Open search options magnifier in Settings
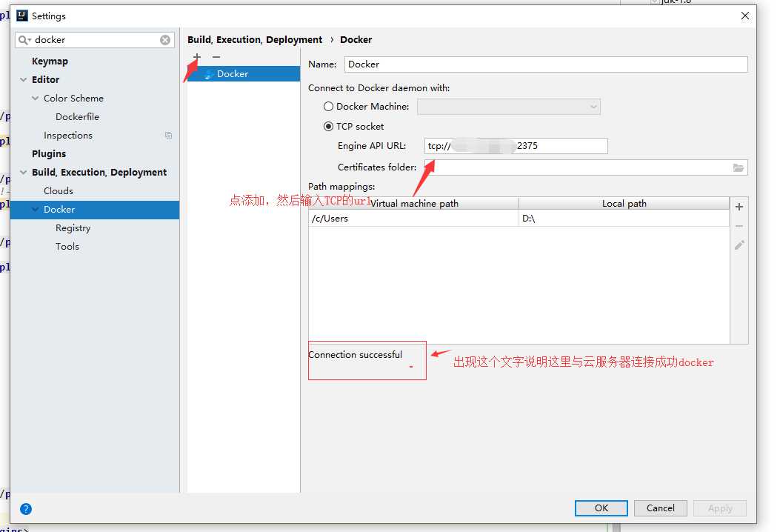Screen dimensions: 780x532 click(24, 40)
